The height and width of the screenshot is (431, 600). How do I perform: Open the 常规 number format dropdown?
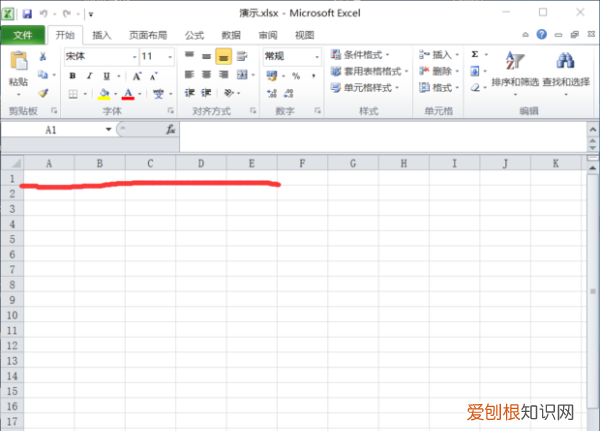[x=317, y=57]
